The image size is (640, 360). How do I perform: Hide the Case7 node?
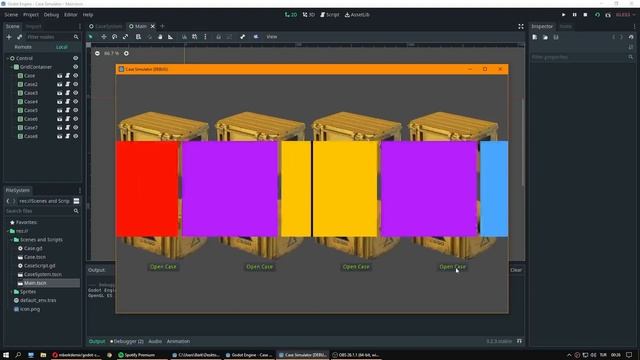tap(76, 127)
